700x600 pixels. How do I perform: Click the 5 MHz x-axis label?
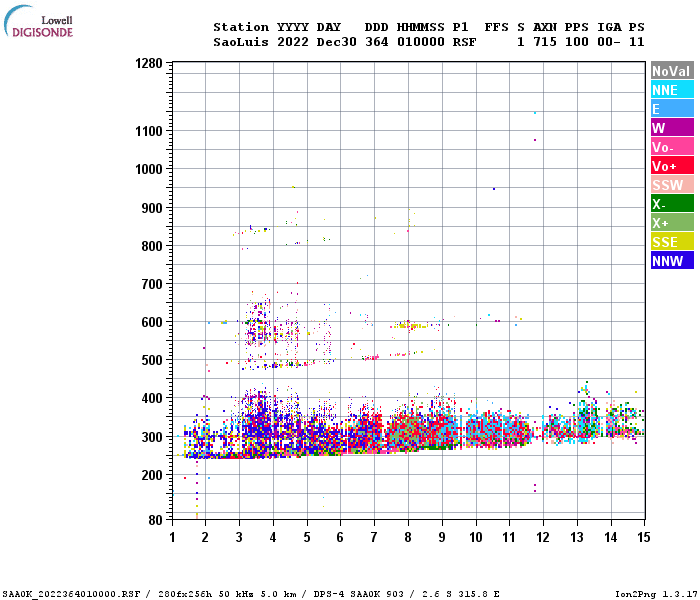[307, 537]
